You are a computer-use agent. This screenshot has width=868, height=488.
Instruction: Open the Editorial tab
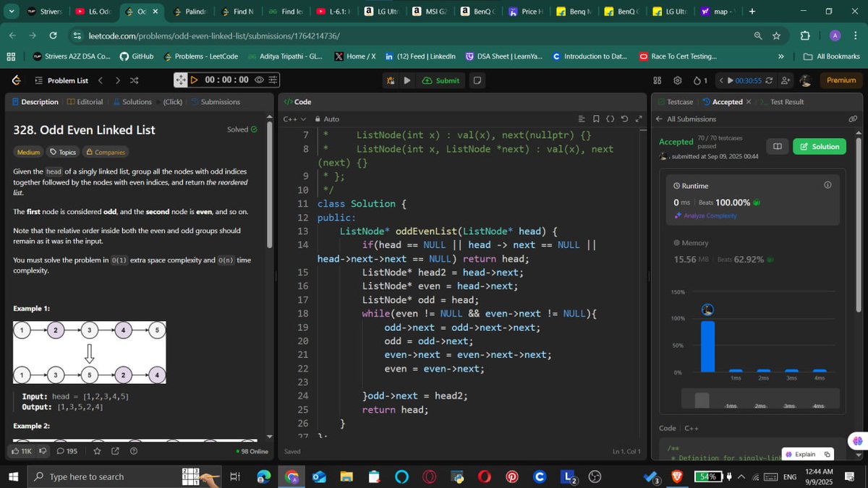[85, 102]
